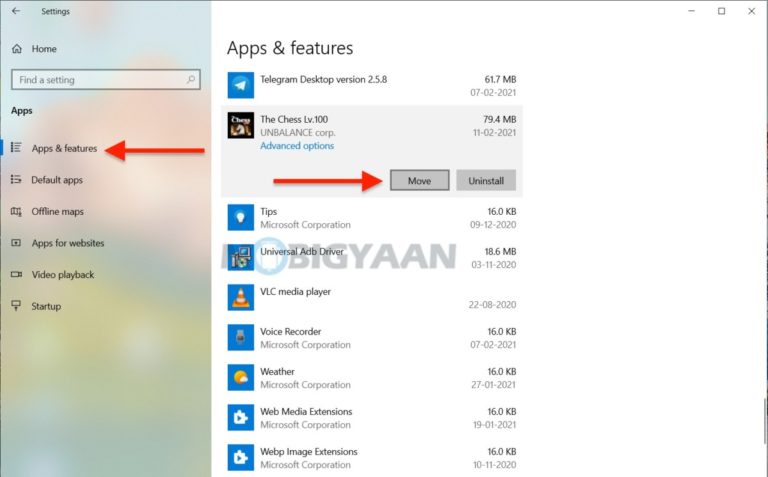
Task: Click the date 22-08-2020
Action: (492, 305)
